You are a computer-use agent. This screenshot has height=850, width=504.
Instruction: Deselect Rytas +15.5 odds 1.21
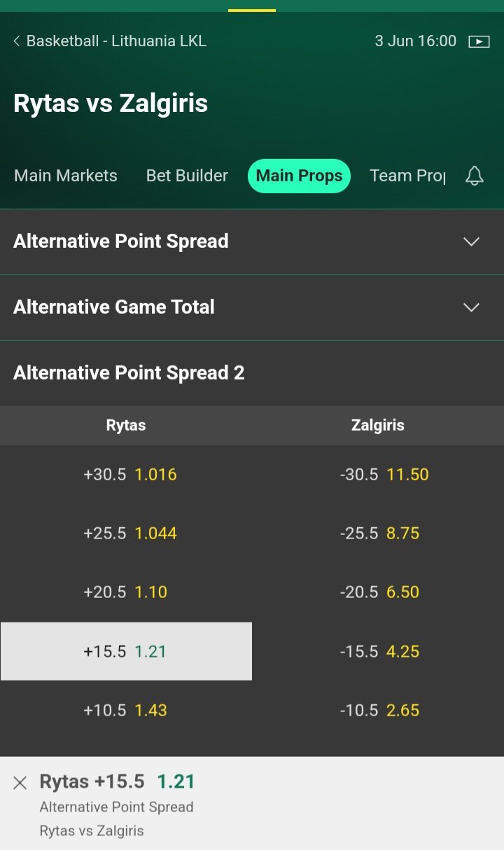[x=126, y=651]
